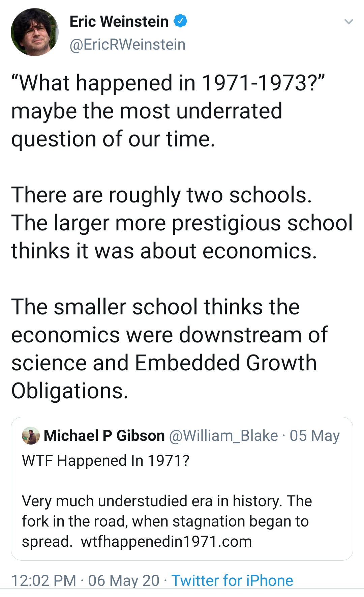Click Eric Weinstein's profile picture
Screen dimensions: 364x597
point(34,32)
